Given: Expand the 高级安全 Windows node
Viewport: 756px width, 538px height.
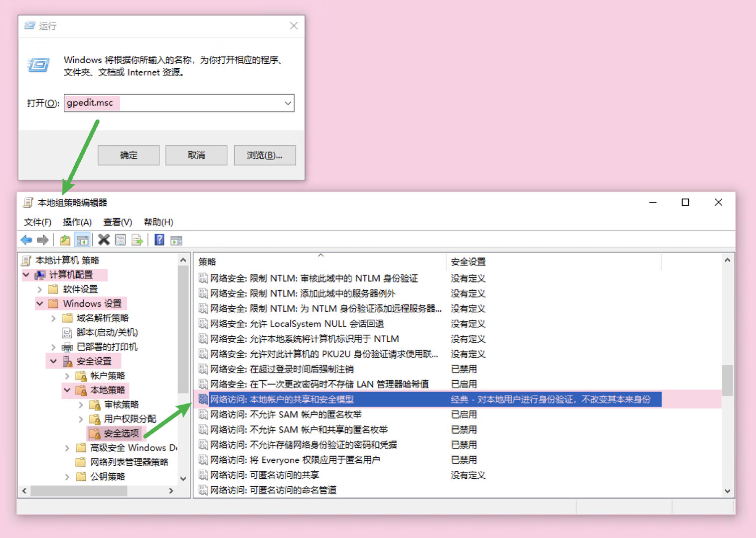Looking at the screenshot, I should [67, 448].
